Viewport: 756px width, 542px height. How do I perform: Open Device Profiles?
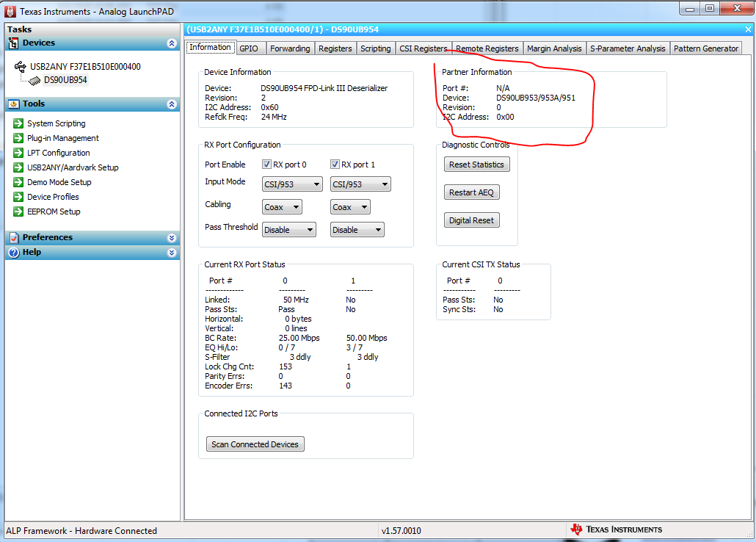tap(53, 197)
